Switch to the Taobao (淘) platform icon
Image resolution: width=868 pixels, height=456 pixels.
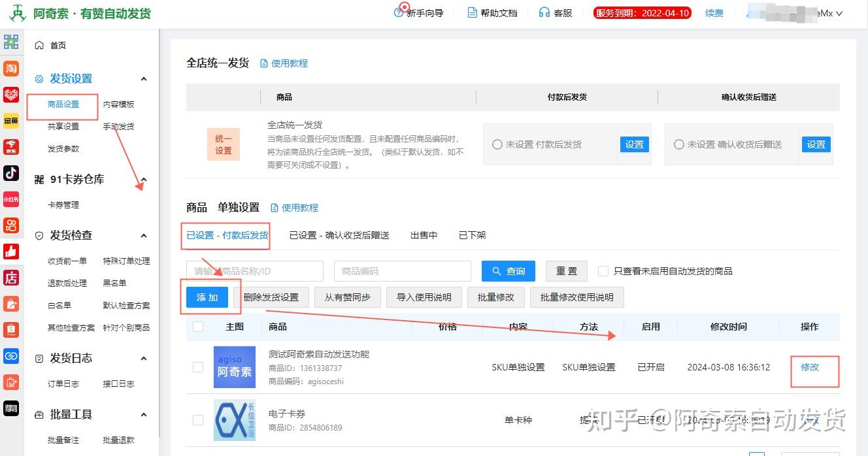coord(11,69)
